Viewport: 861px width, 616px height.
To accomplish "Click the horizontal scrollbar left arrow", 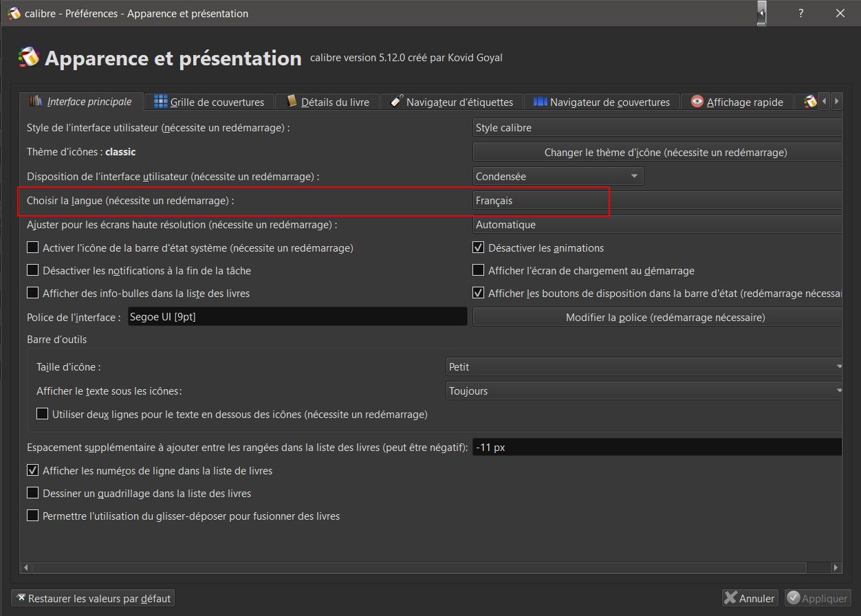I will [26, 568].
